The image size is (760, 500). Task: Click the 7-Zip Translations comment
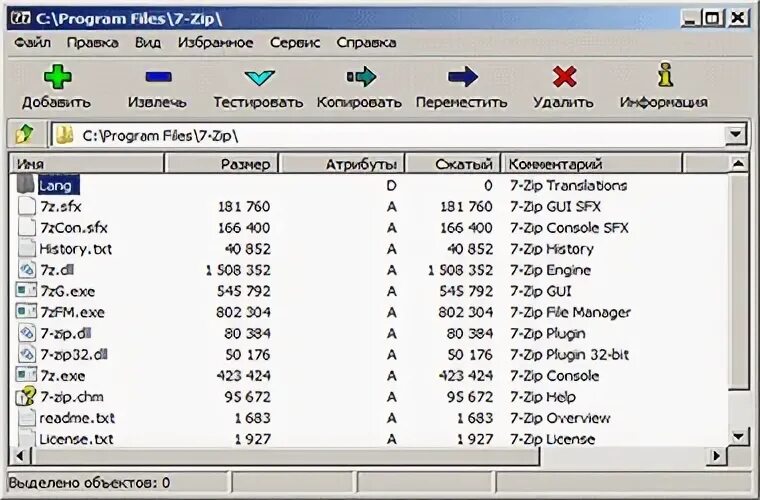tap(568, 186)
